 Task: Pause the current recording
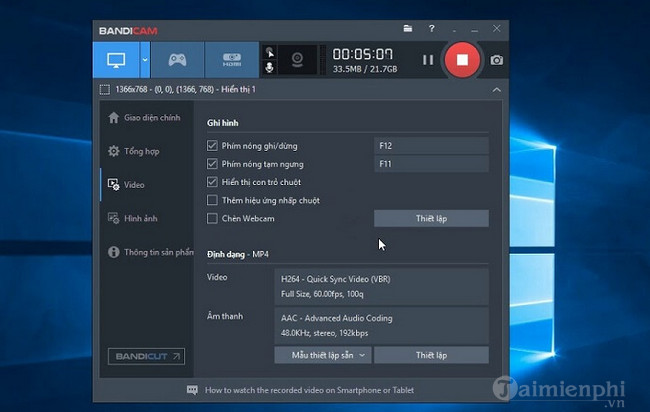428,59
